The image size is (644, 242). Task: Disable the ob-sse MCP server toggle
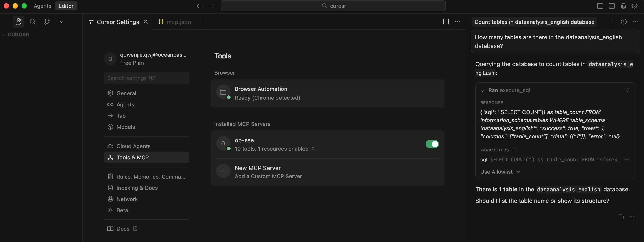432,144
